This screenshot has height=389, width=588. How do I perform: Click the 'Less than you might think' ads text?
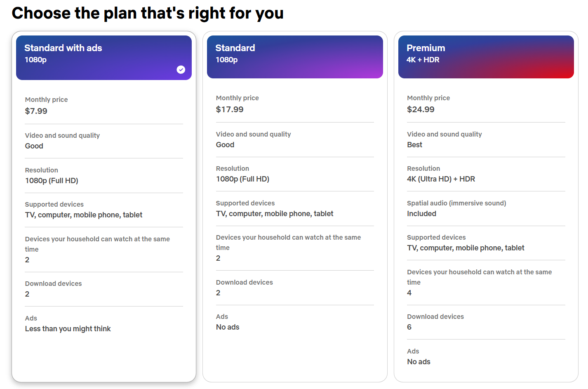[x=68, y=329]
